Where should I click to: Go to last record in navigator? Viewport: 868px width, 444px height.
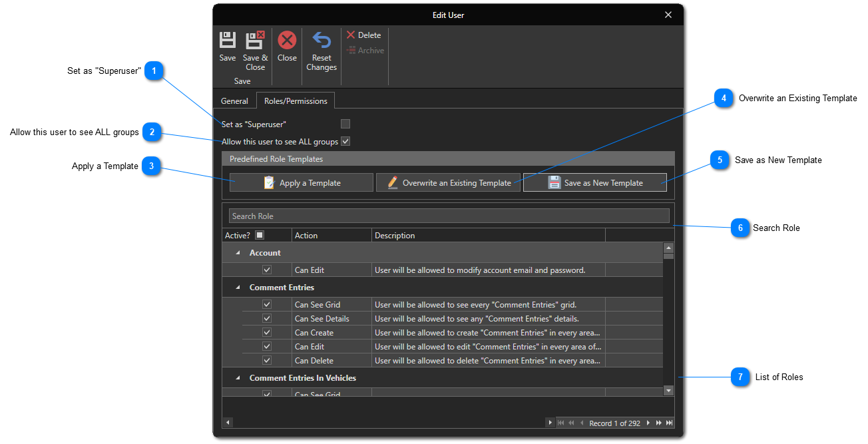[669, 423]
